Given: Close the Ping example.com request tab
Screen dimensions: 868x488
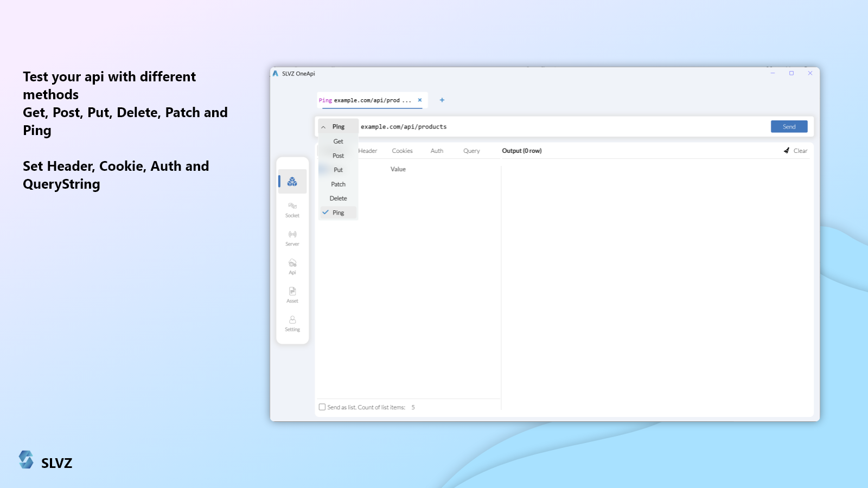Looking at the screenshot, I should (x=420, y=100).
